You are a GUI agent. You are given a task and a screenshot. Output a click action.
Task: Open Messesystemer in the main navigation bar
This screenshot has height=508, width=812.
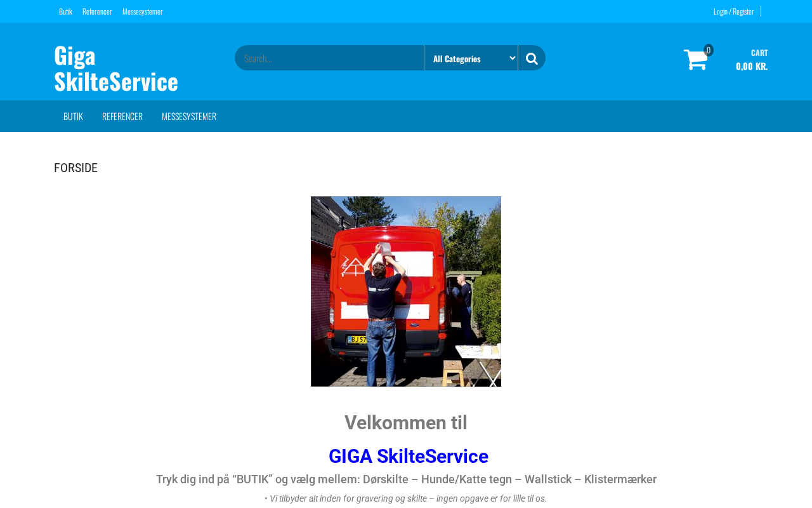(x=189, y=116)
